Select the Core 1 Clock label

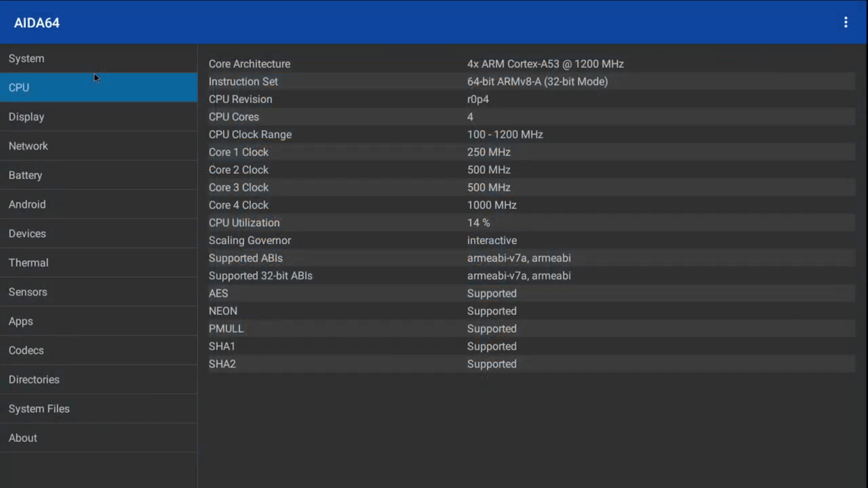(x=239, y=152)
